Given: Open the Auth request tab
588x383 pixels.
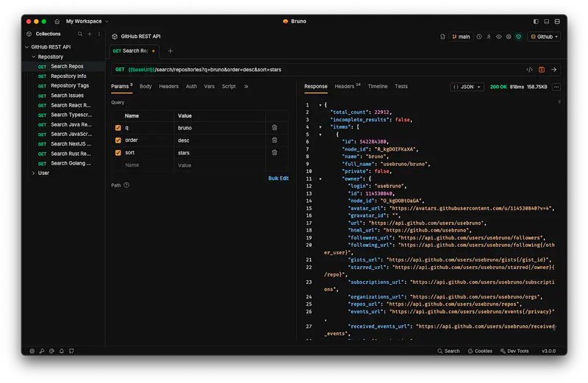Looking at the screenshot, I should click(x=191, y=87).
